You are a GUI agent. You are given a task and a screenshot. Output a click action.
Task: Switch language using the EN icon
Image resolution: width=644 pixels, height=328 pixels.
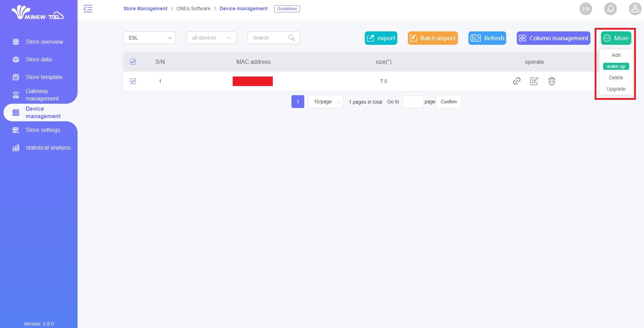point(585,9)
